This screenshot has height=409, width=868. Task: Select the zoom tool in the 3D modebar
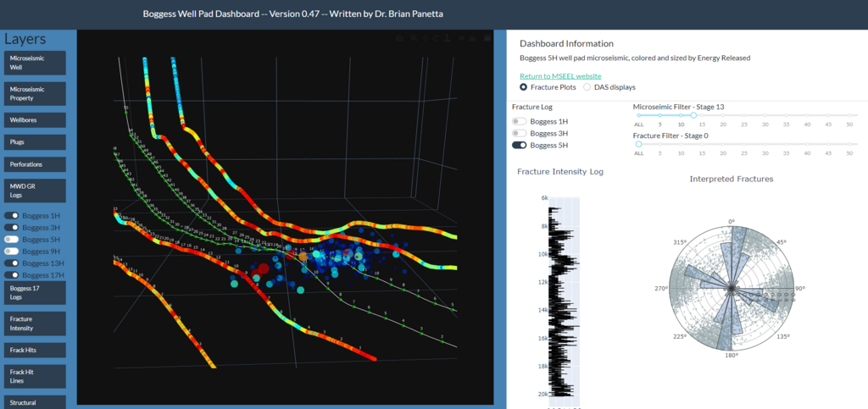pyautogui.click(x=413, y=38)
